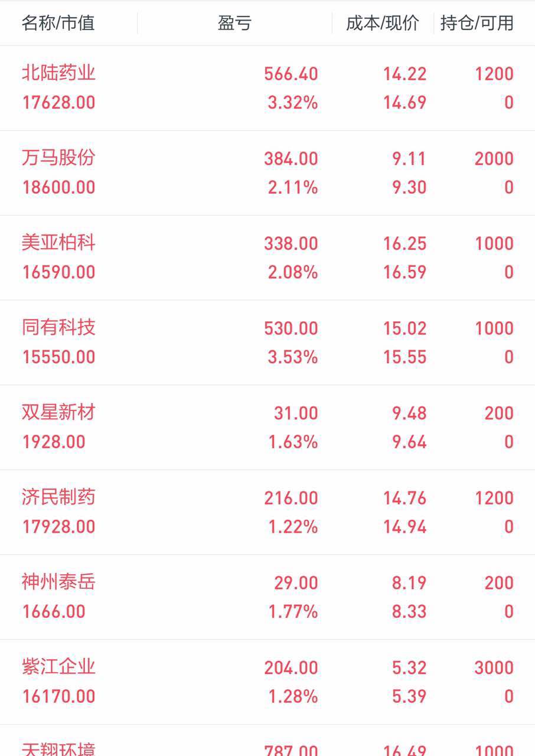
Task: Tap 济民制药 current price 14.94
Action: click(x=404, y=526)
